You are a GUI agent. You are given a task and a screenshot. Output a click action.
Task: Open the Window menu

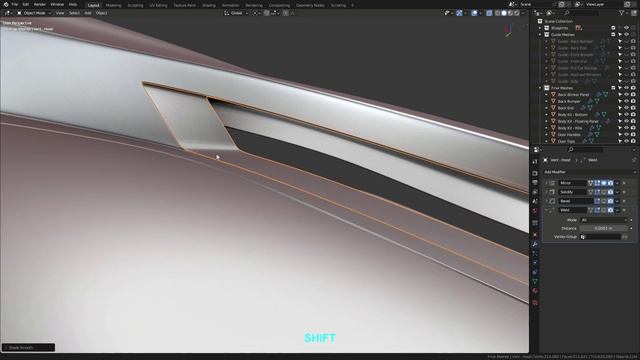coord(57,4)
